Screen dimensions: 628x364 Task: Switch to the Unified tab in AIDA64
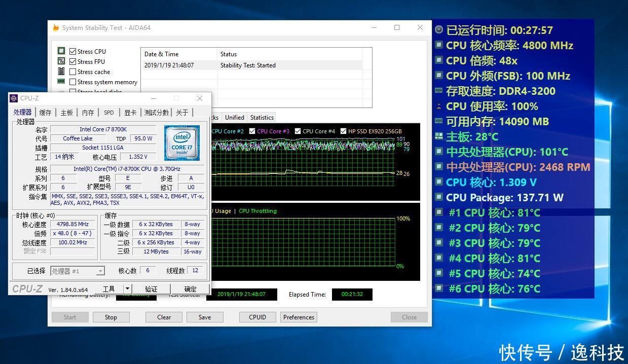point(235,118)
